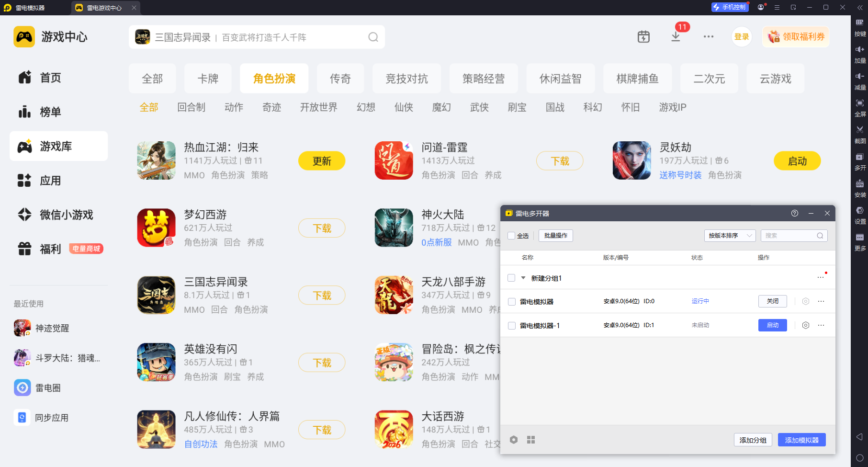
Task: Open more options for 新建分组1 group
Action: pyautogui.click(x=821, y=277)
